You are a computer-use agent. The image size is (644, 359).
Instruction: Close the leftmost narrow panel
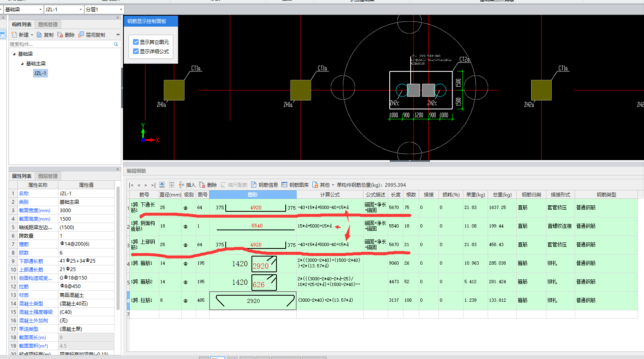[x=3, y=17]
